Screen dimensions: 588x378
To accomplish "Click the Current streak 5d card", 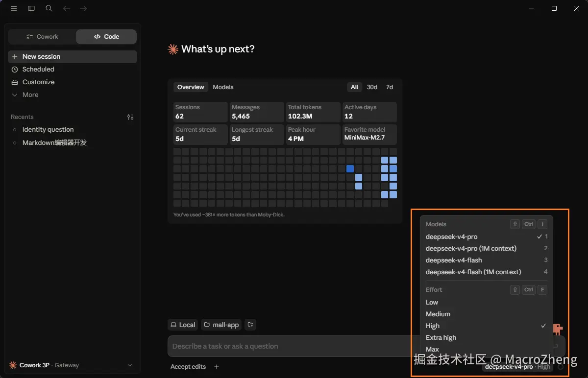I will 200,135.
